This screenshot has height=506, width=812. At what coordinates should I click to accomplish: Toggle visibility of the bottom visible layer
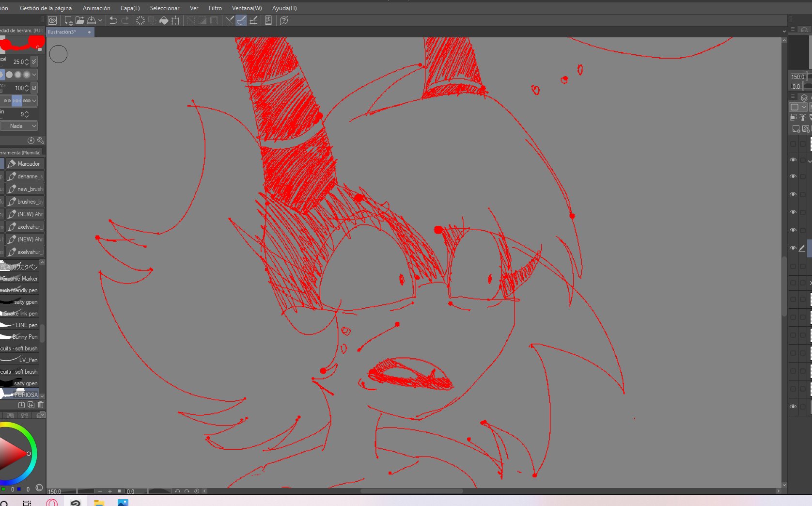[793, 407]
